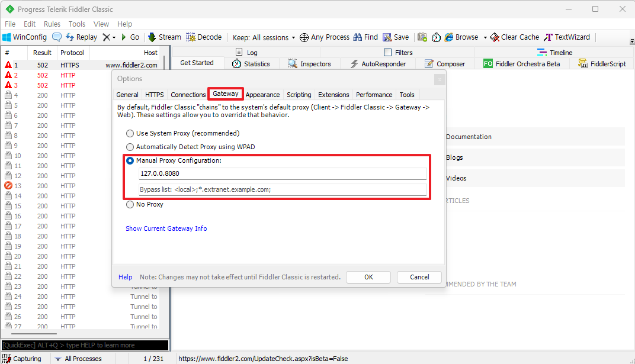This screenshot has height=364, width=635.
Task: Click All Processes filter in status bar
Action: pos(78,359)
